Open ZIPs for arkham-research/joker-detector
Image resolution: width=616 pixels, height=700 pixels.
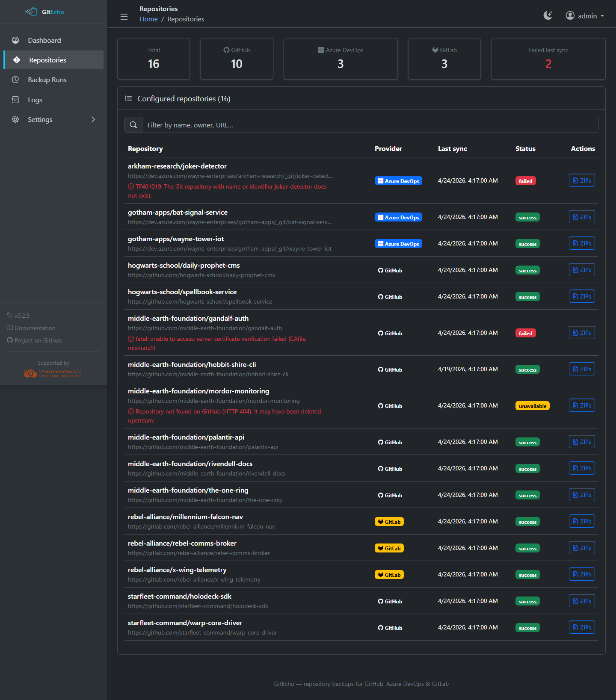click(582, 180)
